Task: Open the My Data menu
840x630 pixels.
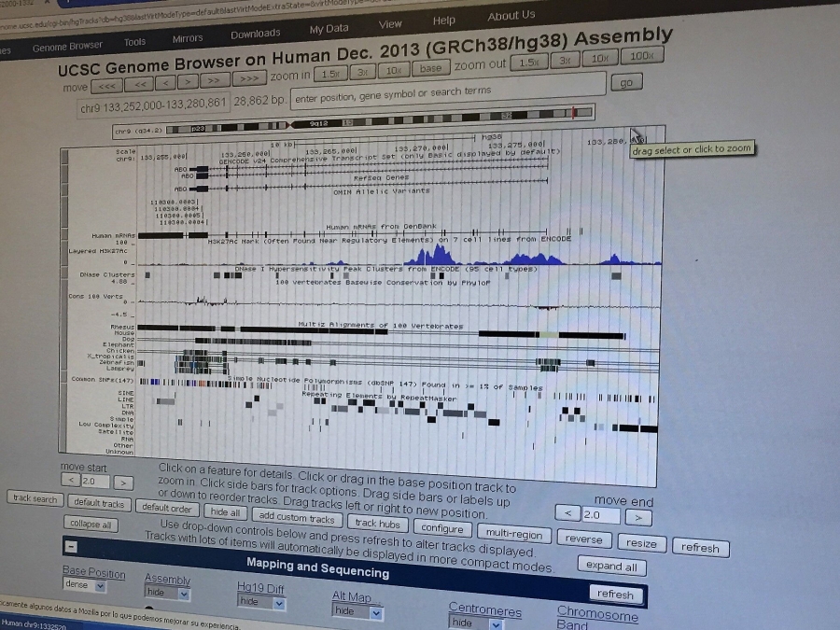Action: pos(329,29)
